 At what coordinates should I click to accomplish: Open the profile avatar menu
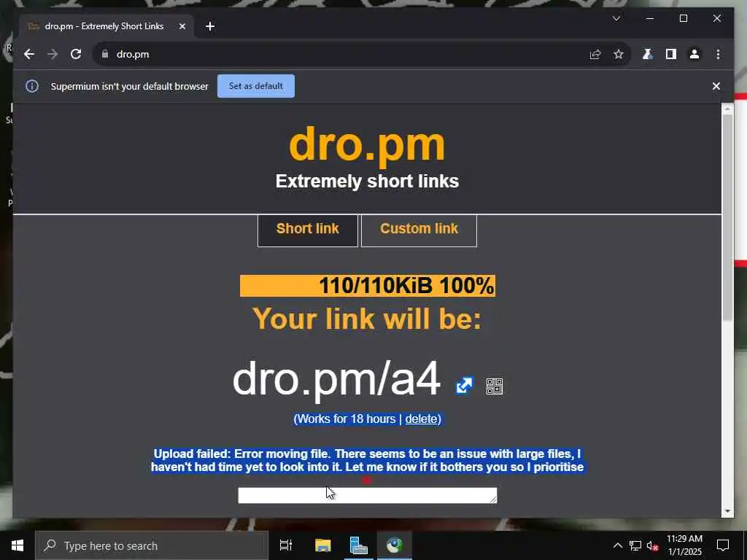(694, 54)
